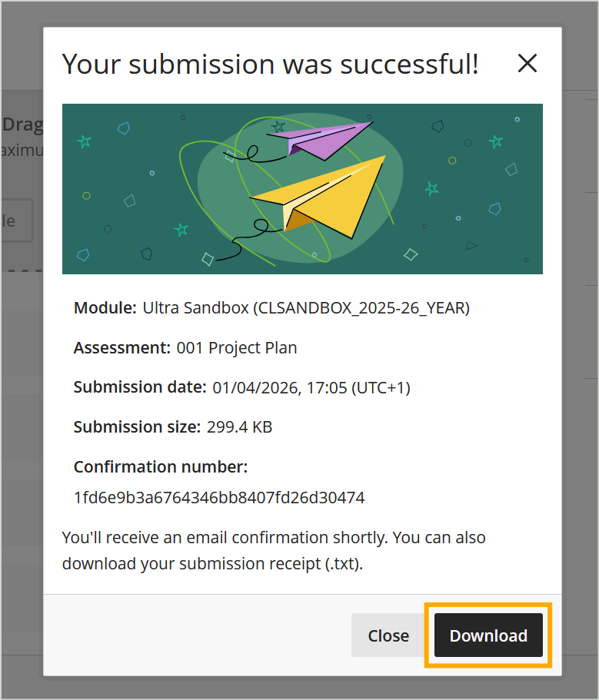599x700 pixels.
Task: Click the Module name Ultra Sandbox text
Action: click(306, 308)
